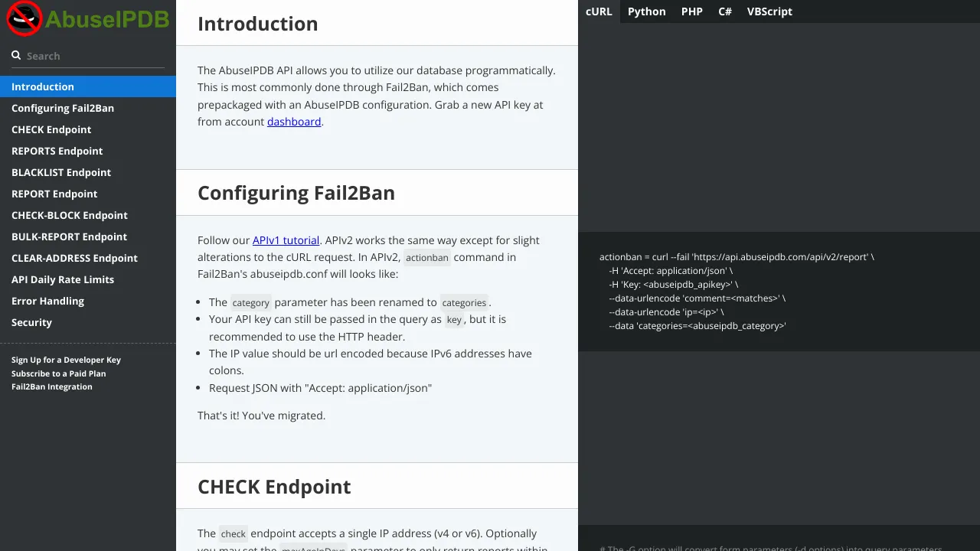Click Subscribe to a Paid Plan link
Screen dimensions: 980x551
(x=58, y=373)
